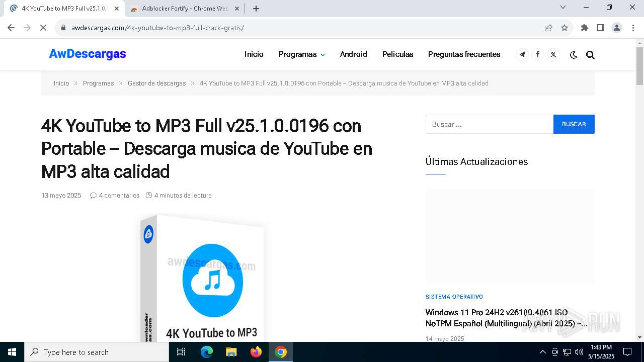Open the Windows 11 Pro 24H2 article link

pyautogui.click(x=507, y=318)
